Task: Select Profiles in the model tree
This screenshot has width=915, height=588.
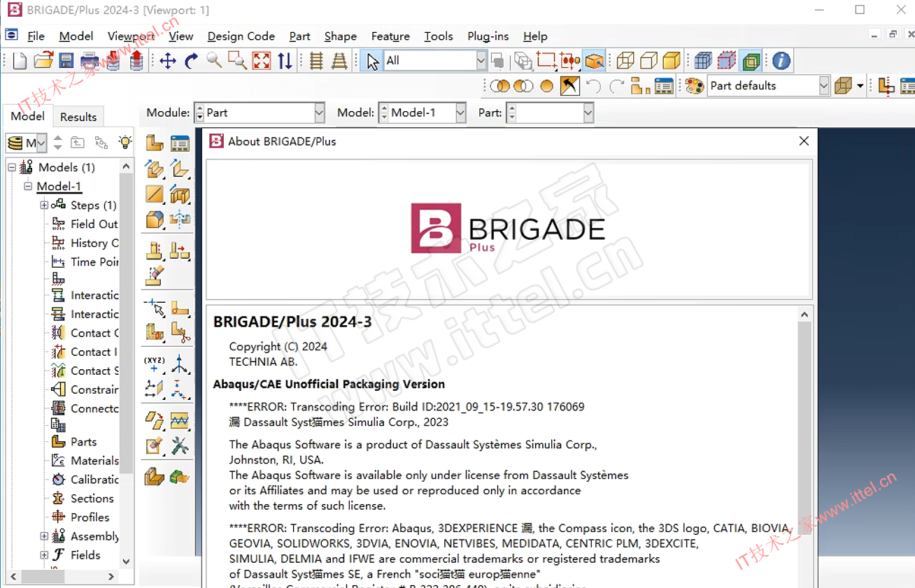Action: (90, 517)
